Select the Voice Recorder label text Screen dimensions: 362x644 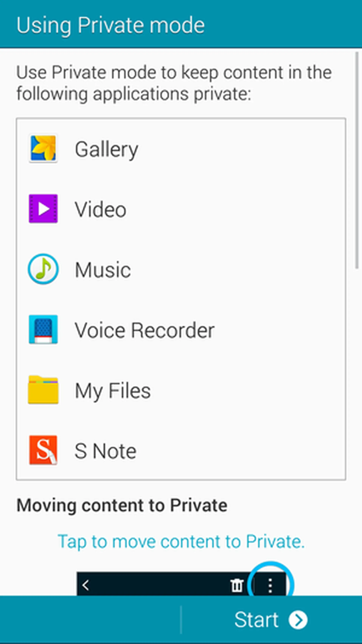(145, 330)
